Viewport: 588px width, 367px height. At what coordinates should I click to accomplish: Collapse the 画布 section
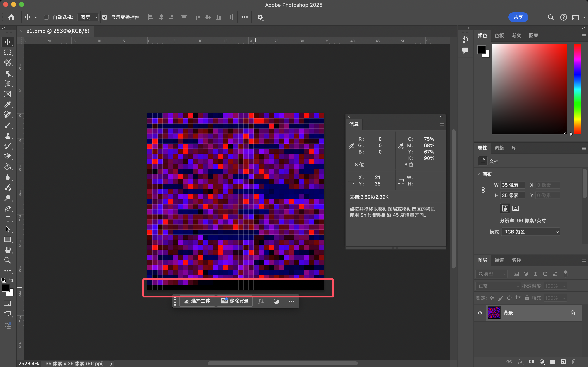(x=478, y=174)
